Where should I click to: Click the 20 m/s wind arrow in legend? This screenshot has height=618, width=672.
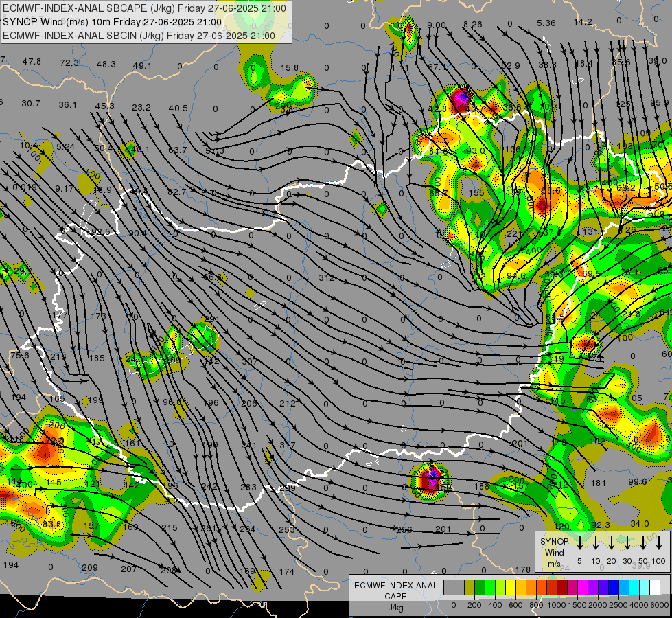pyautogui.click(x=611, y=543)
